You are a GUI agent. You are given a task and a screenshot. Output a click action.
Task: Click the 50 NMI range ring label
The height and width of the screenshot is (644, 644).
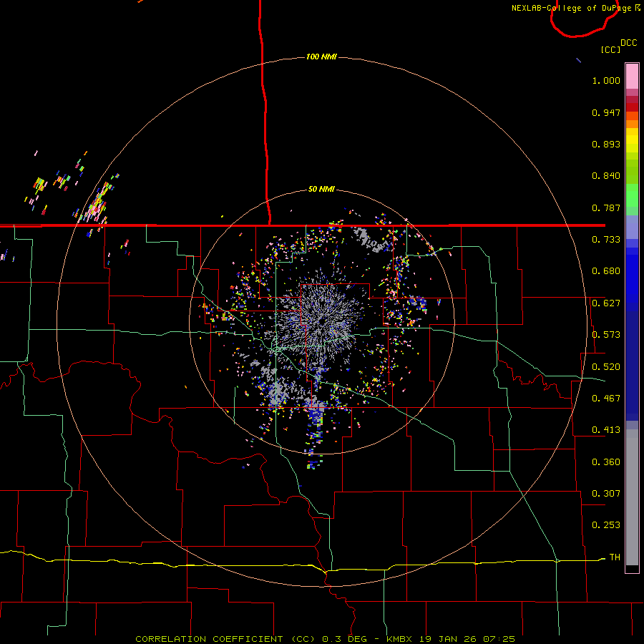(321, 190)
